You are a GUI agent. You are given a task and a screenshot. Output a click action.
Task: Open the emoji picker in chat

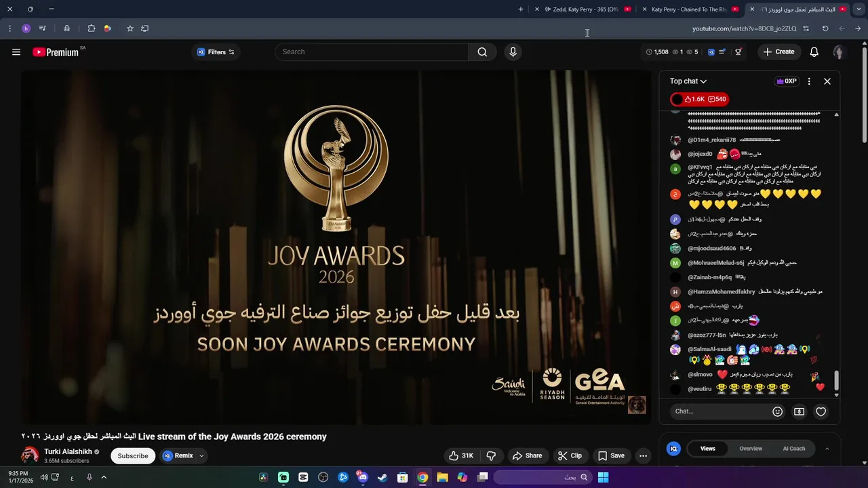(x=778, y=411)
